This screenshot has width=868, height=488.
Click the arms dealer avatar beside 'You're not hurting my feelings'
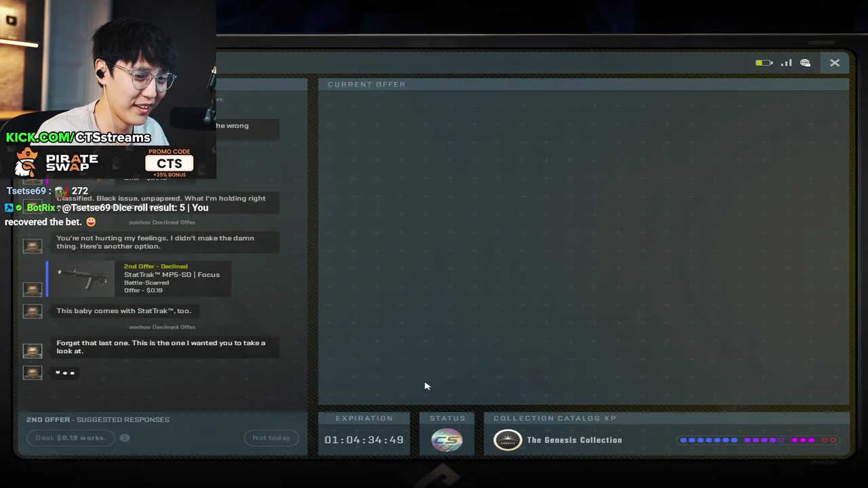[33, 246]
